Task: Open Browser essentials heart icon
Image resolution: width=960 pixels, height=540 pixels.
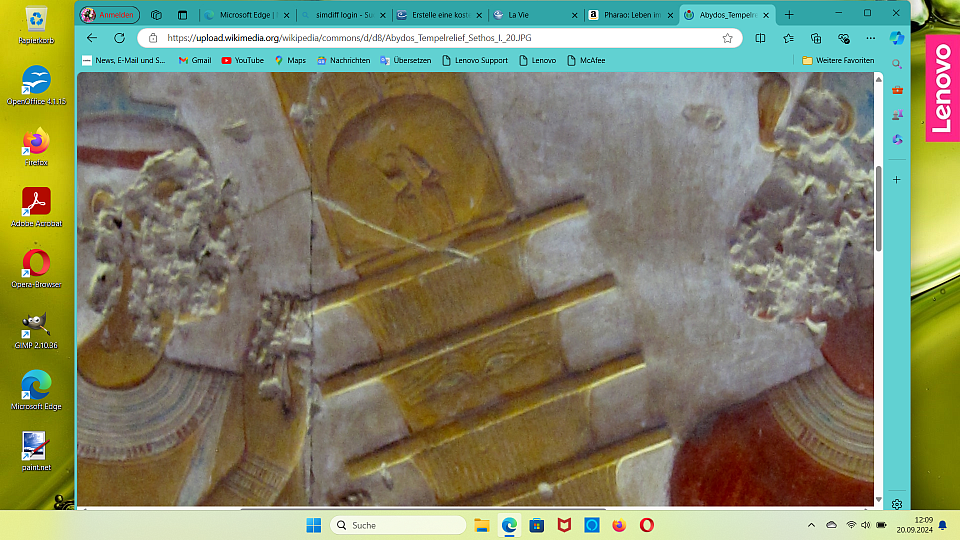Action: point(844,38)
